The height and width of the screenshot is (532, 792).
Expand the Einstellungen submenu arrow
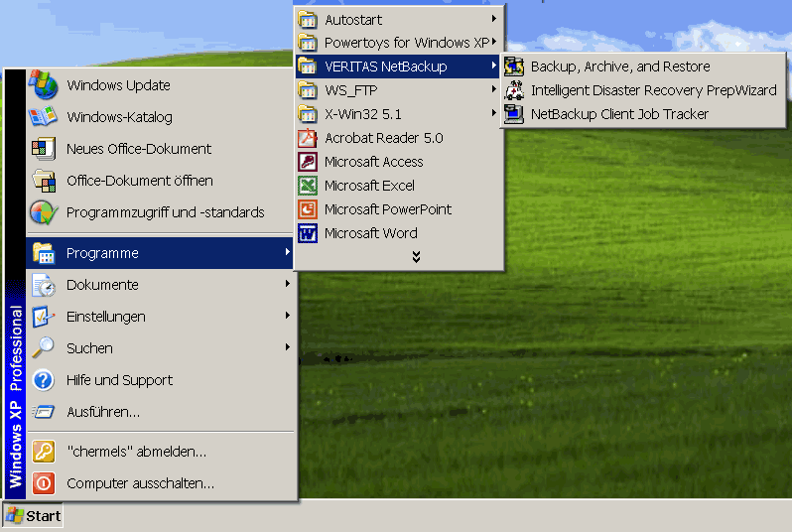(x=287, y=316)
